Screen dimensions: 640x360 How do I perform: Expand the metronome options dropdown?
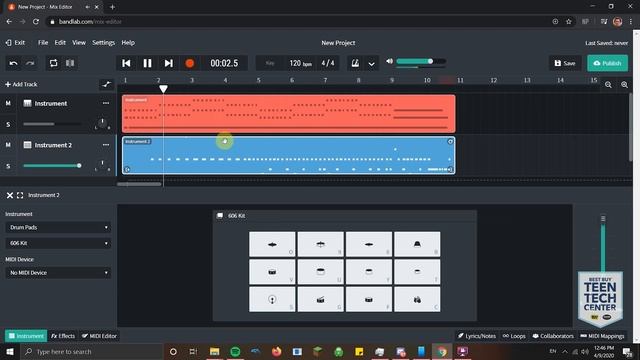pyautogui.click(x=371, y=64)
